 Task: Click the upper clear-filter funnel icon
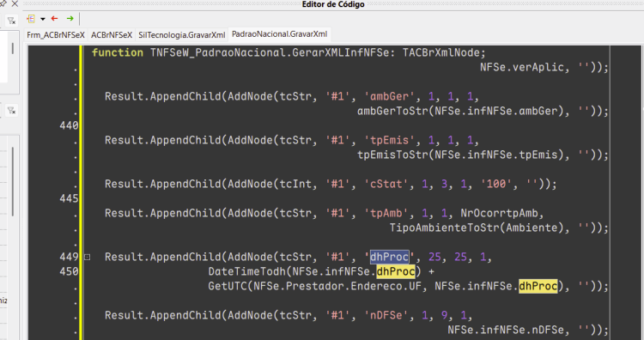pos(11,20)
